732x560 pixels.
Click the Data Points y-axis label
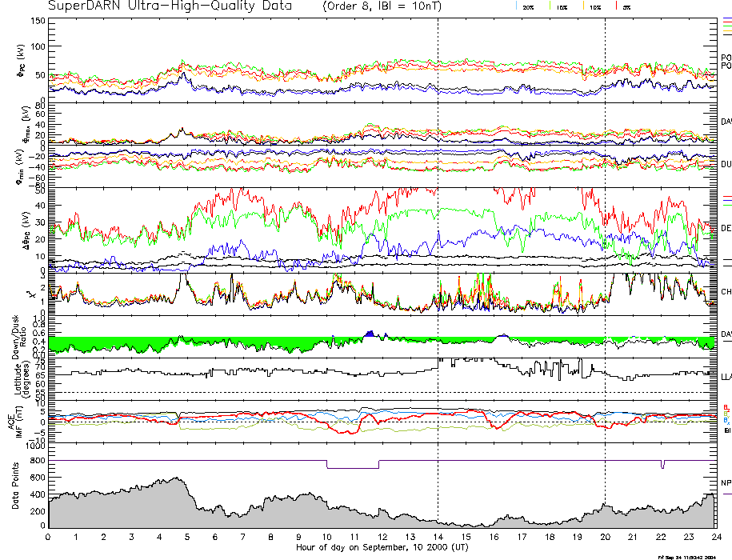click(14, 486)
